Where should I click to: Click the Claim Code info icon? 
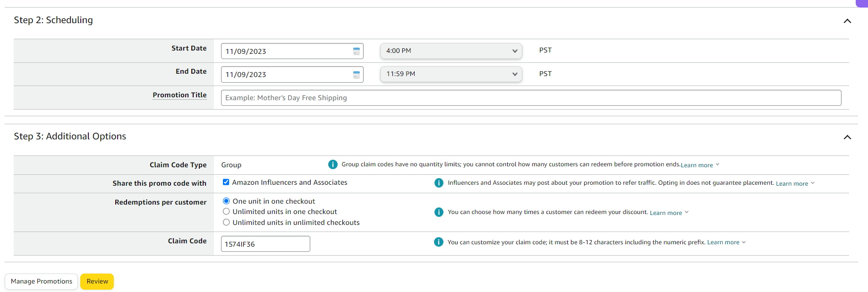point(439,242)
